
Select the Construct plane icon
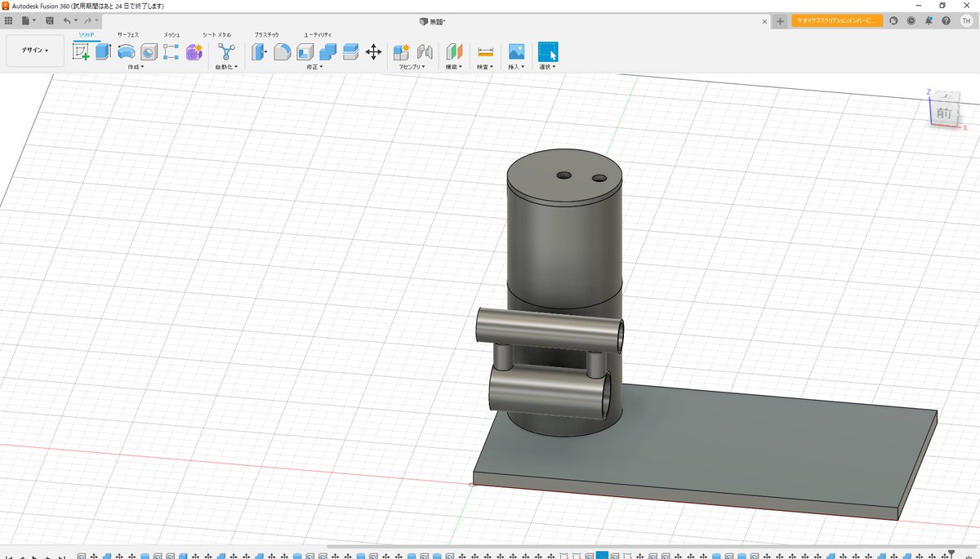click(x=454, y=52)
